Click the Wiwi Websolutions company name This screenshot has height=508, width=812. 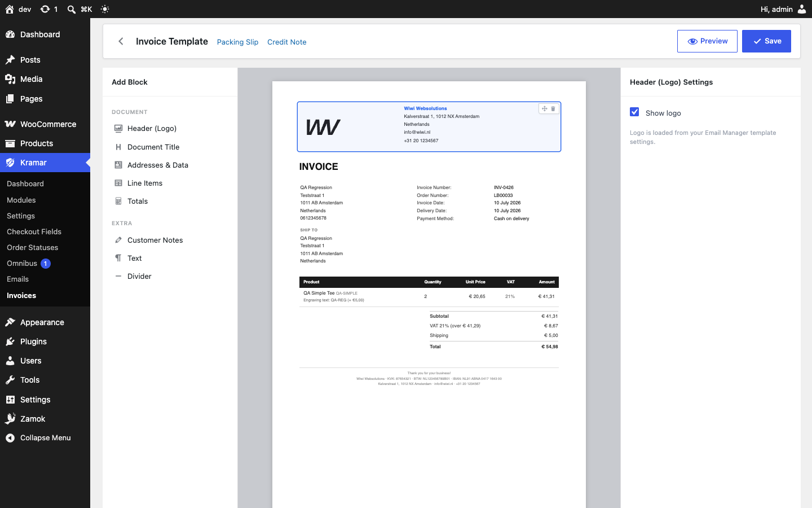[x=425, y=108]
